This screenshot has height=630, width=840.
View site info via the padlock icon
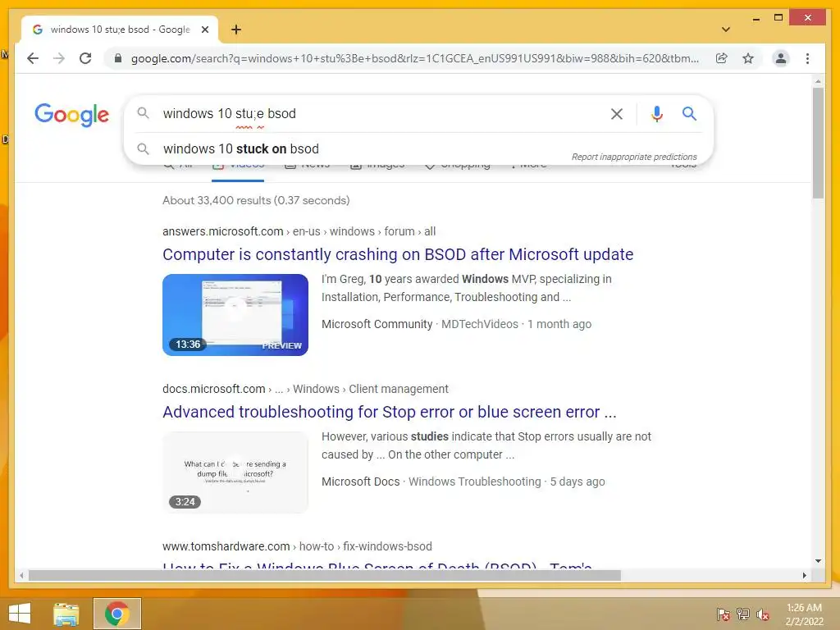pyautogui.click(x=118, y=58)
